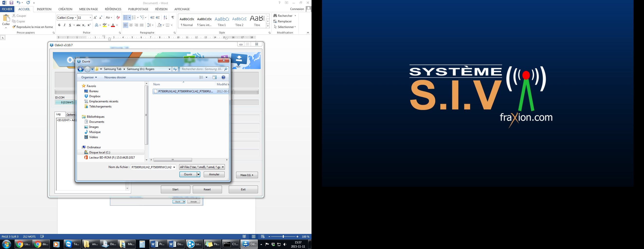The height and width of the screenshot is (249, 644).
Task: Toggle the bullet list button
Action: [126, 18]
